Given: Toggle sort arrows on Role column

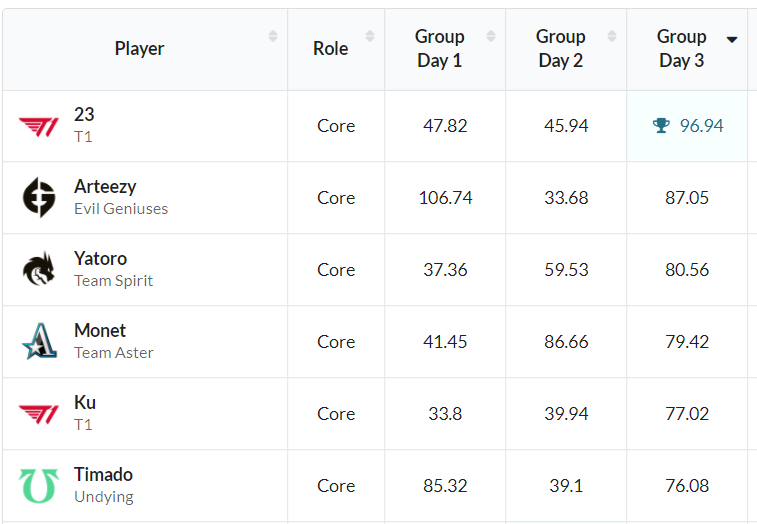Looking at the screenshot, I should pyautogui.click(x=370, y=36).
